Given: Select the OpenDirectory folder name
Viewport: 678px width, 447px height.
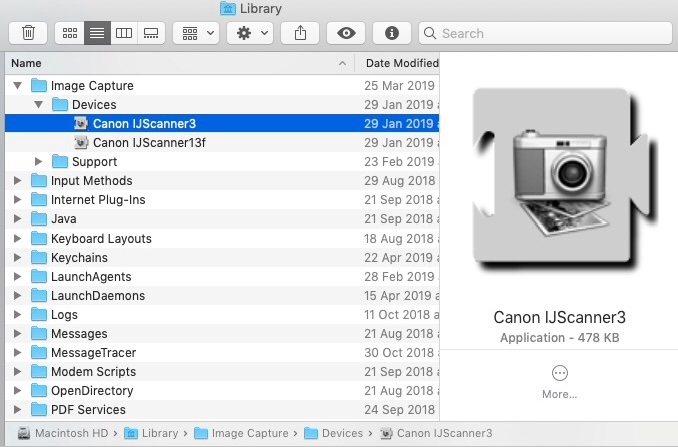Looking at the screenshot, I should point(92,391).
